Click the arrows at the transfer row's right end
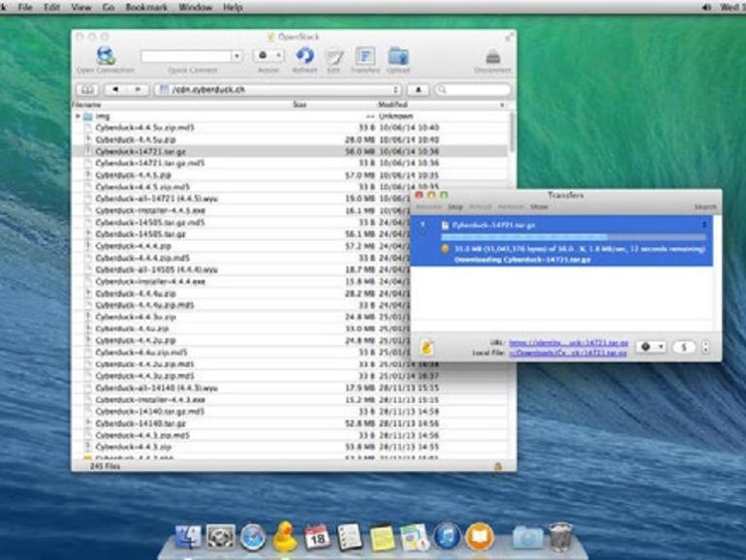 coord(704,225)
